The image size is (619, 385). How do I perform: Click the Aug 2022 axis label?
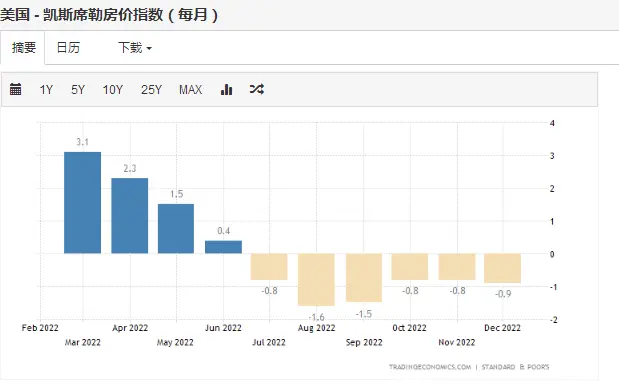(x=316, y=328)
